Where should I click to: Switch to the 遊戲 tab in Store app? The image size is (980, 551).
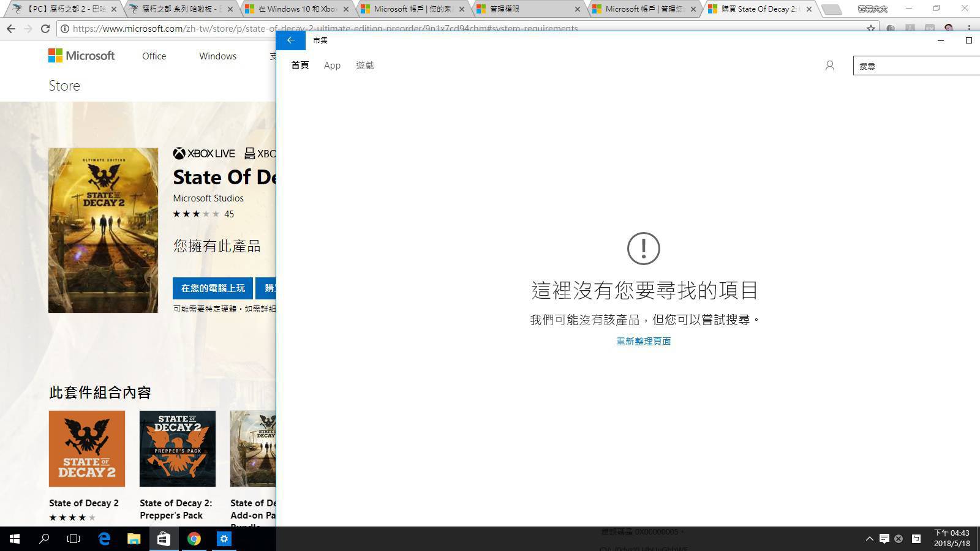coord(365,66)
